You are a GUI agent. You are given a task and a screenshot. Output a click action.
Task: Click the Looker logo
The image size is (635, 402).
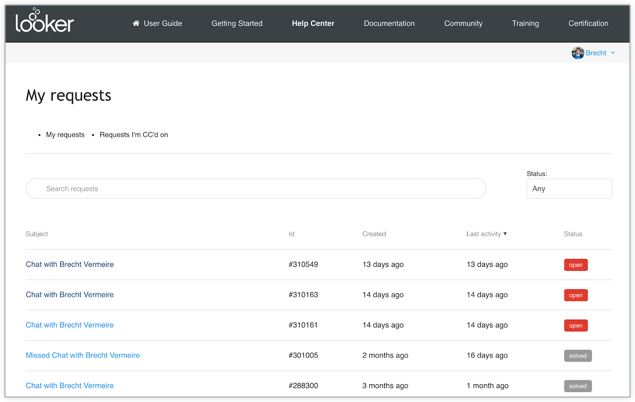point(44,21)
